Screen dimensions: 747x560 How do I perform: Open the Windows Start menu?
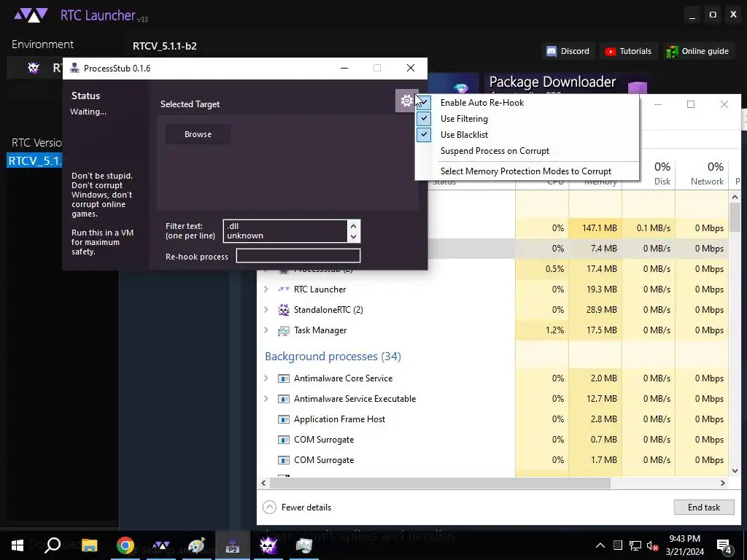(x=18, y=545)
